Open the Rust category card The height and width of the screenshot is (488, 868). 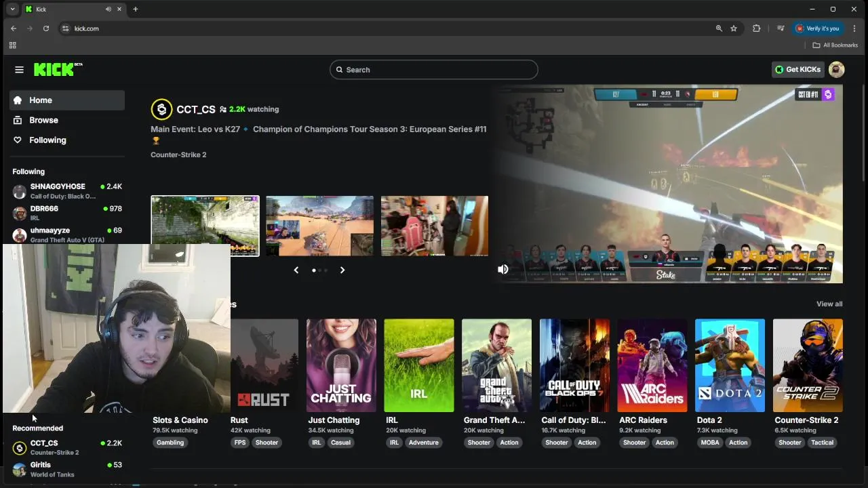point(264,365)
